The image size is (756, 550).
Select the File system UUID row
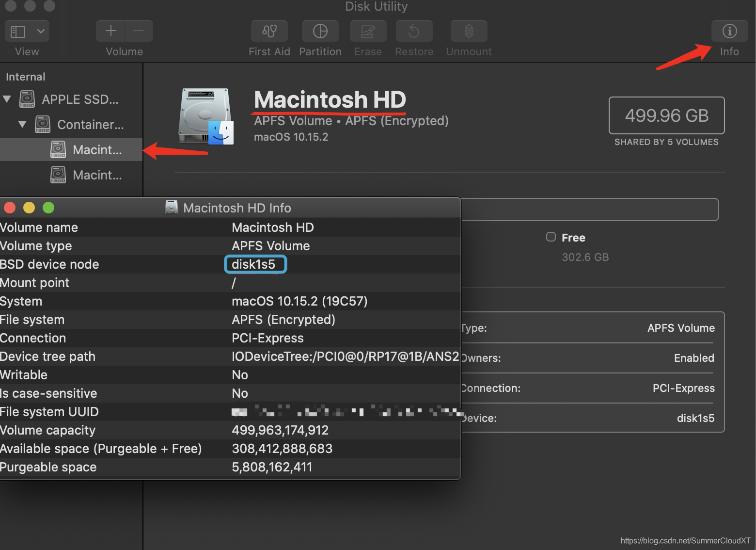230,412
